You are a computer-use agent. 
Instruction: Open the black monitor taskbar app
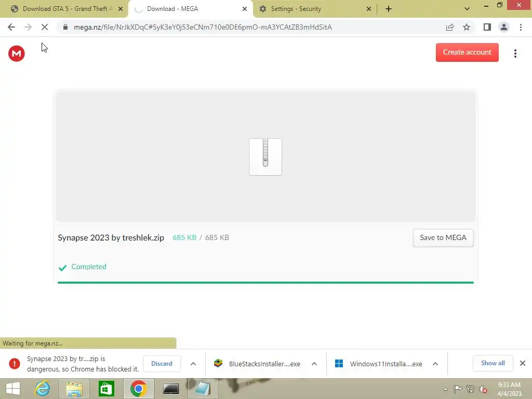170,389
